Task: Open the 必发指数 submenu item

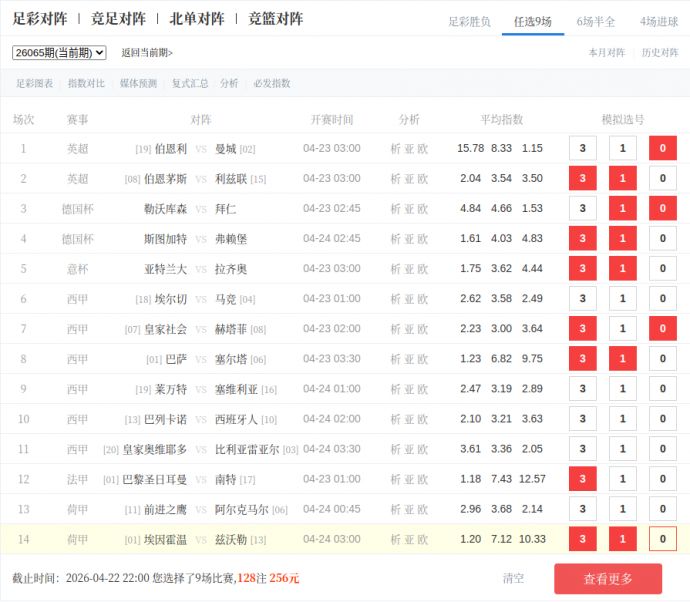Action: click(271, 84)
